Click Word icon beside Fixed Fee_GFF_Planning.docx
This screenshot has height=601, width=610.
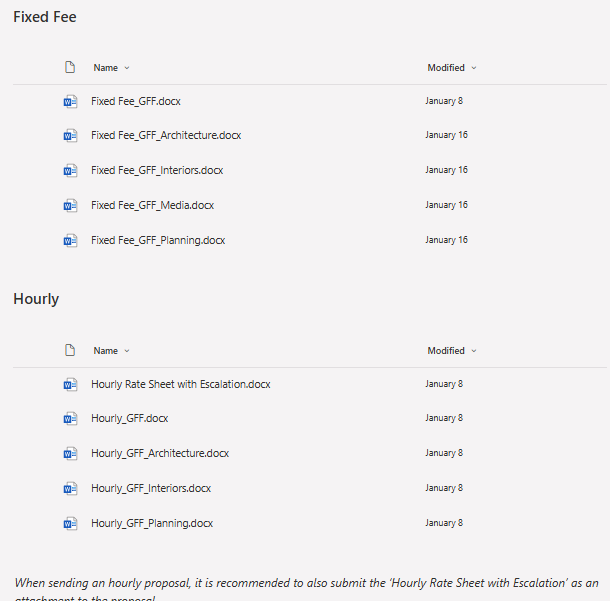pyautogui.click(x=70, y=240)
